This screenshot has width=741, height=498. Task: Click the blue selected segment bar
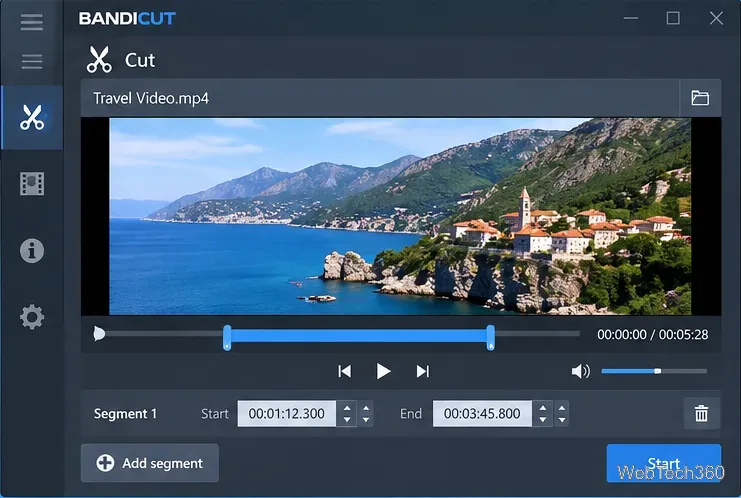(x=359, y=336)
